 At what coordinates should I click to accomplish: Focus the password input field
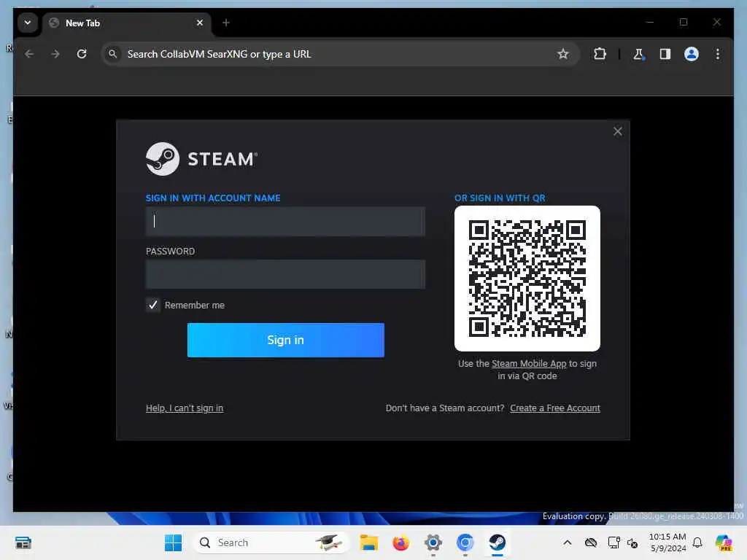click(x=285, y=274)
